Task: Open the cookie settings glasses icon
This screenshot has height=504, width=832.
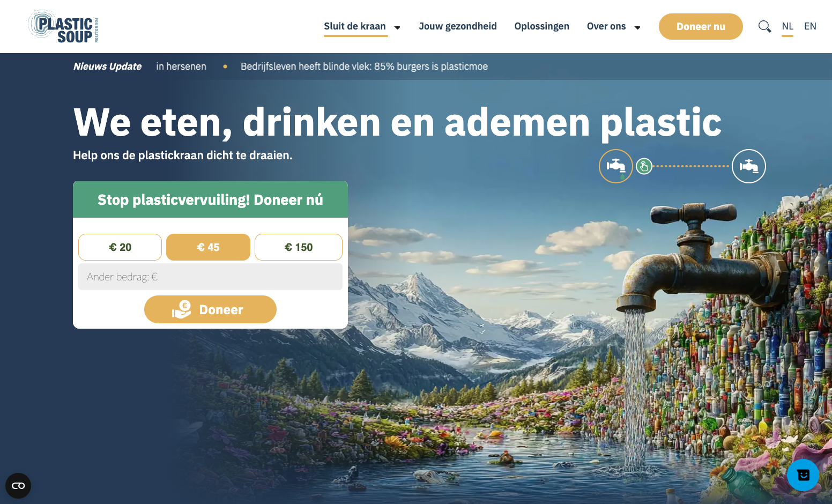Action: [x=18, y=486]
